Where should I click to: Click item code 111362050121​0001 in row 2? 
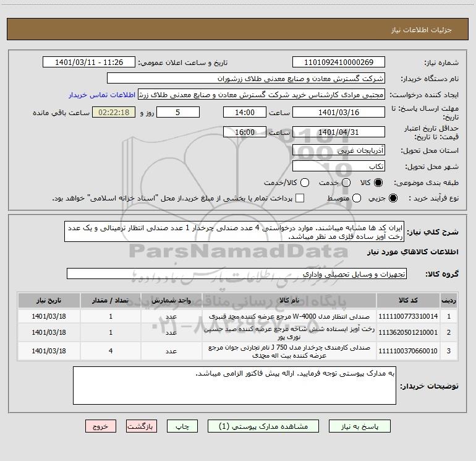(x=408, y=332)
